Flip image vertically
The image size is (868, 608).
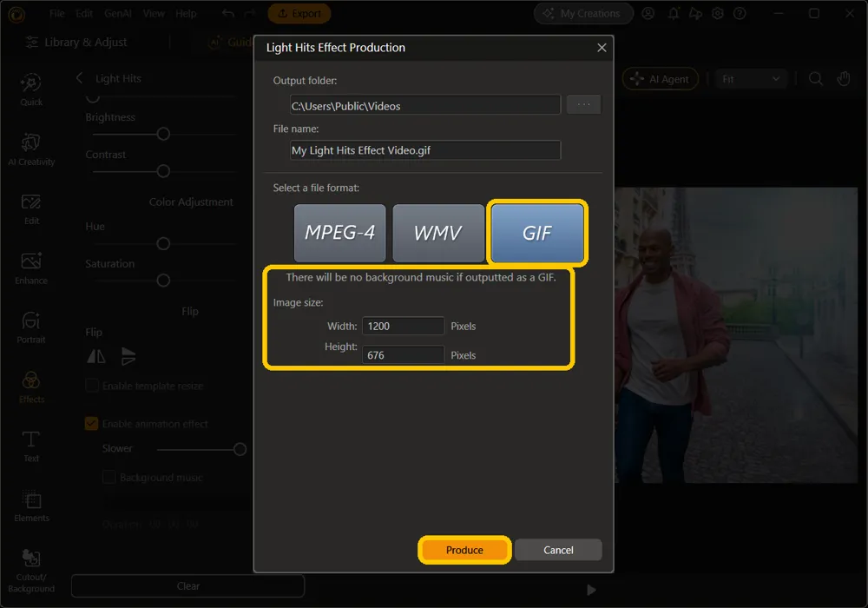point(128,356)
